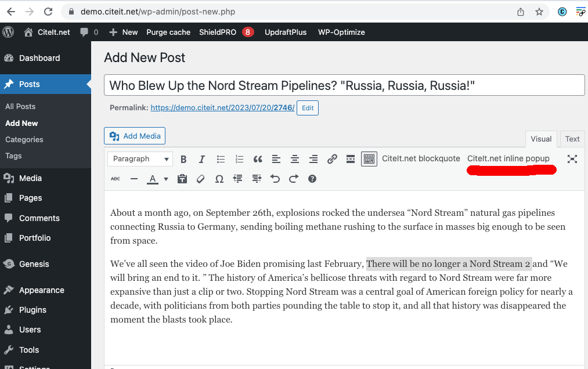Screen dimensions: 588x369
Task: Click Purge cache in admin bar
Action: pyautogui.click(x=168, y=32)
